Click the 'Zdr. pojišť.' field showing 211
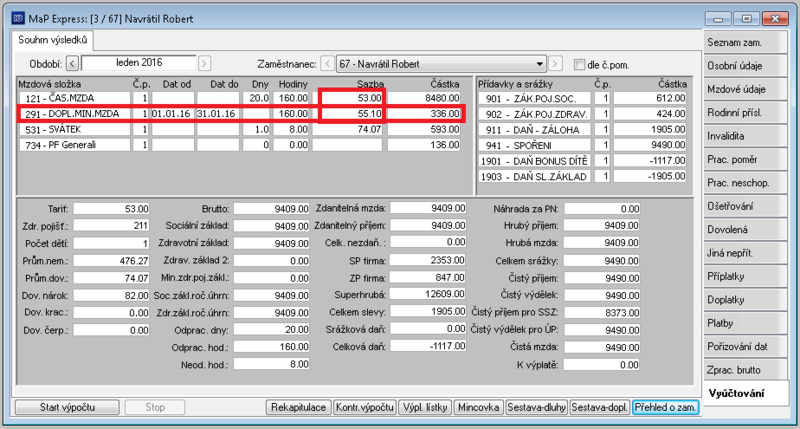Screen dimensions: 800x429 (111, 225)
